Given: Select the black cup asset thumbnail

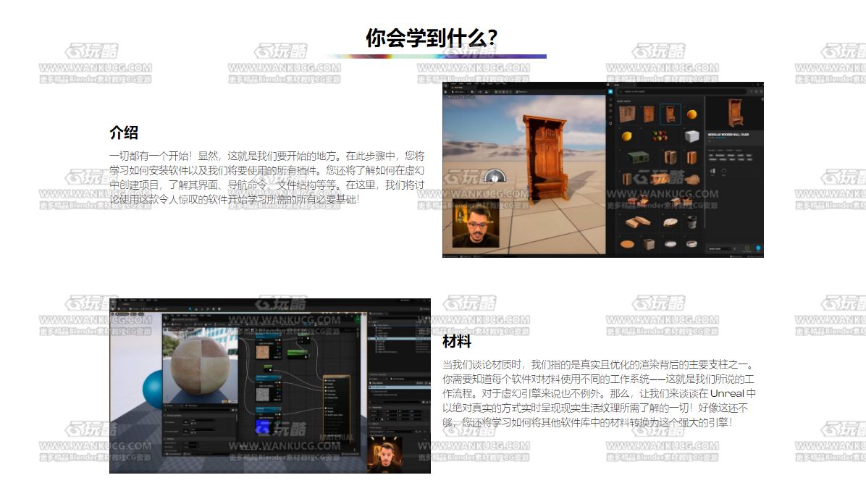Looking at the screenshot, I should pyautogui.click(x=691, y=222).
